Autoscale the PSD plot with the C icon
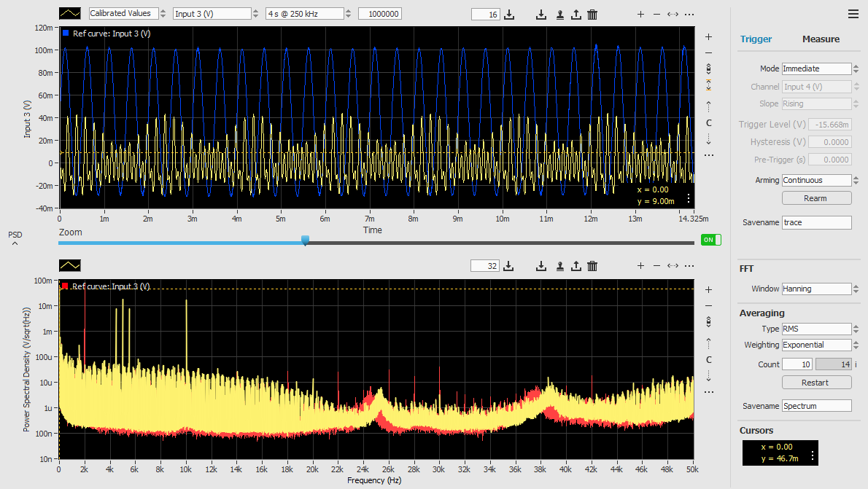868x489 pixels. [708, 359]
